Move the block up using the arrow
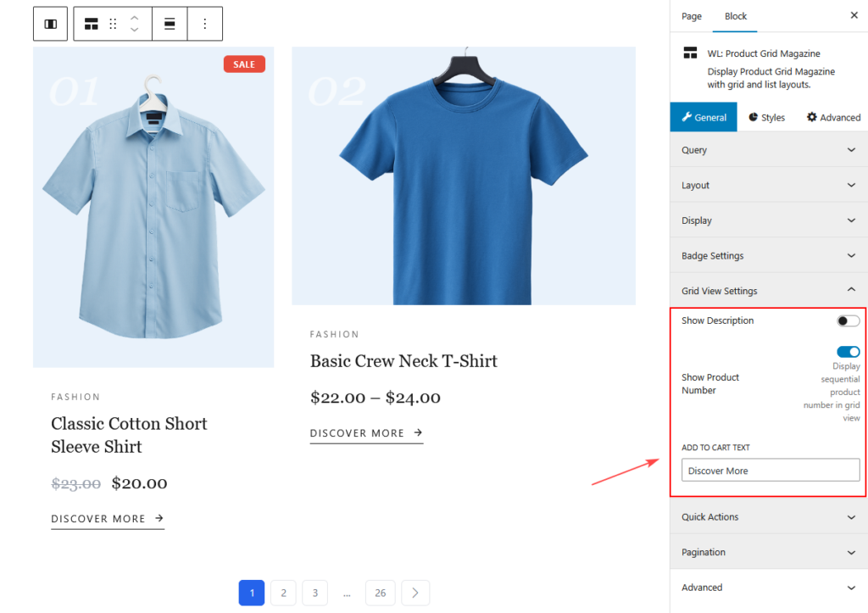Screen dimensions: 868x613 click(136, 19)
